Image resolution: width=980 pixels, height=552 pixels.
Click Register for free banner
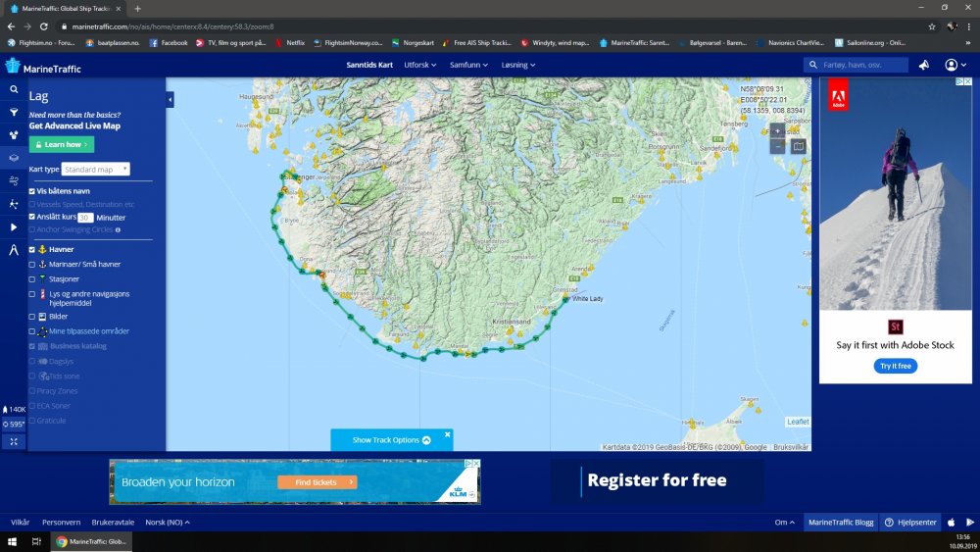tap(657, 480)
